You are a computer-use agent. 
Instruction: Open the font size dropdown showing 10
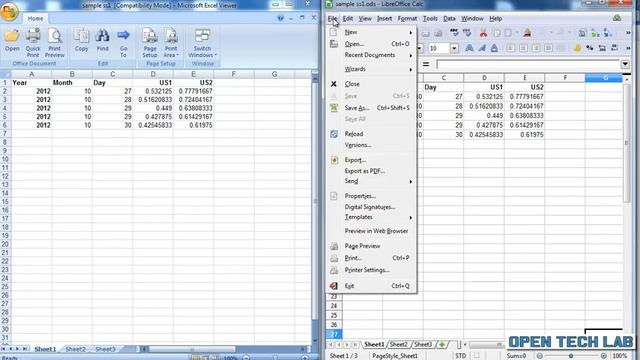[454, 48]
